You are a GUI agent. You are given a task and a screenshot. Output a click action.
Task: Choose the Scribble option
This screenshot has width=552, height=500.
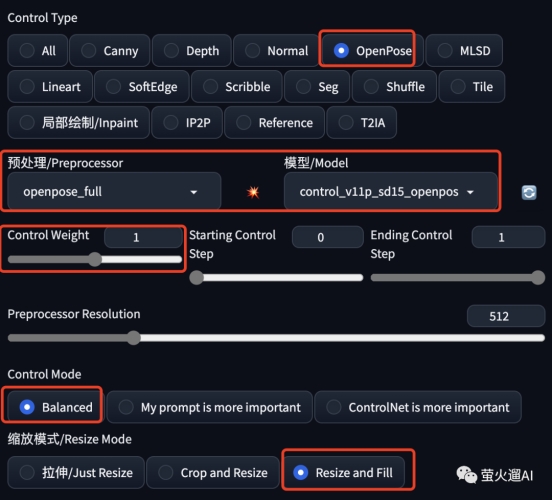click(x=237, y=87)
